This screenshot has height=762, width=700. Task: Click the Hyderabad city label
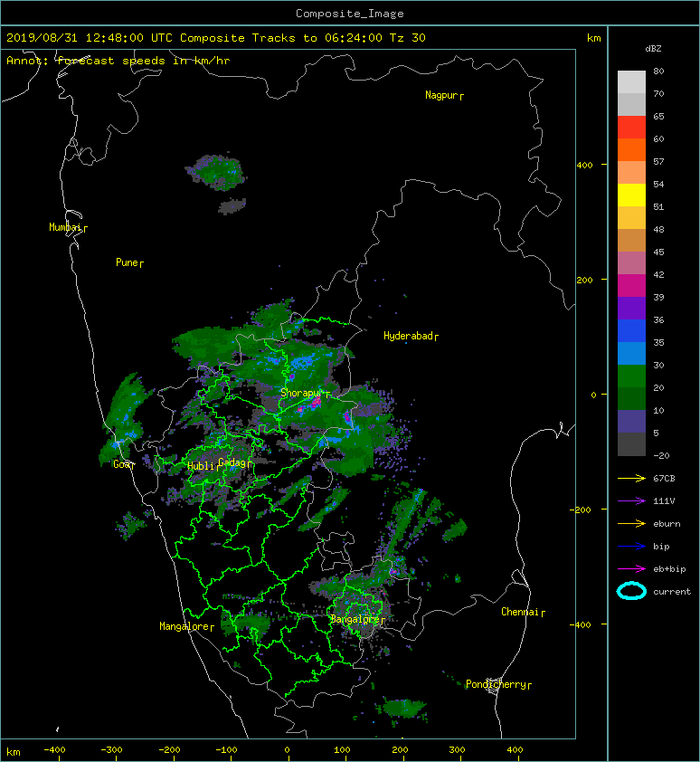pyautogui.click(x=408, y=337)
